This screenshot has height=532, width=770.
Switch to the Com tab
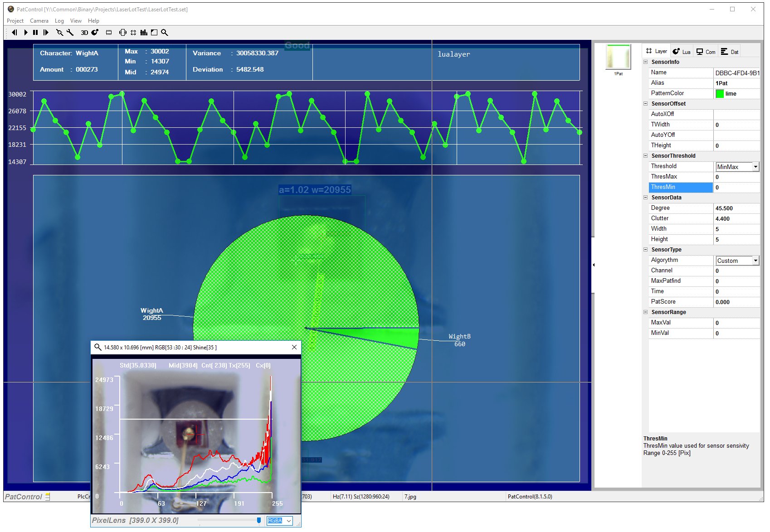click(706, 52)
